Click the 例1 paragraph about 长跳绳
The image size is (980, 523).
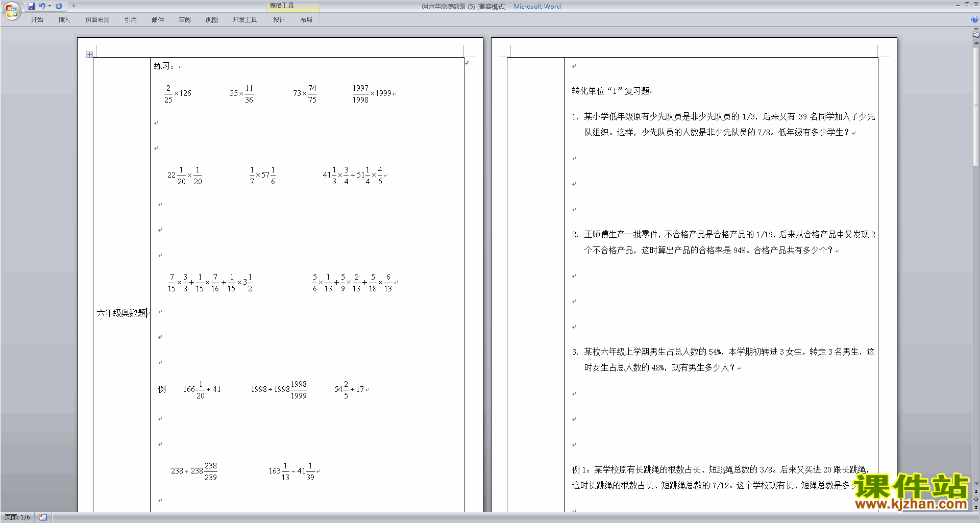(720, 477)
